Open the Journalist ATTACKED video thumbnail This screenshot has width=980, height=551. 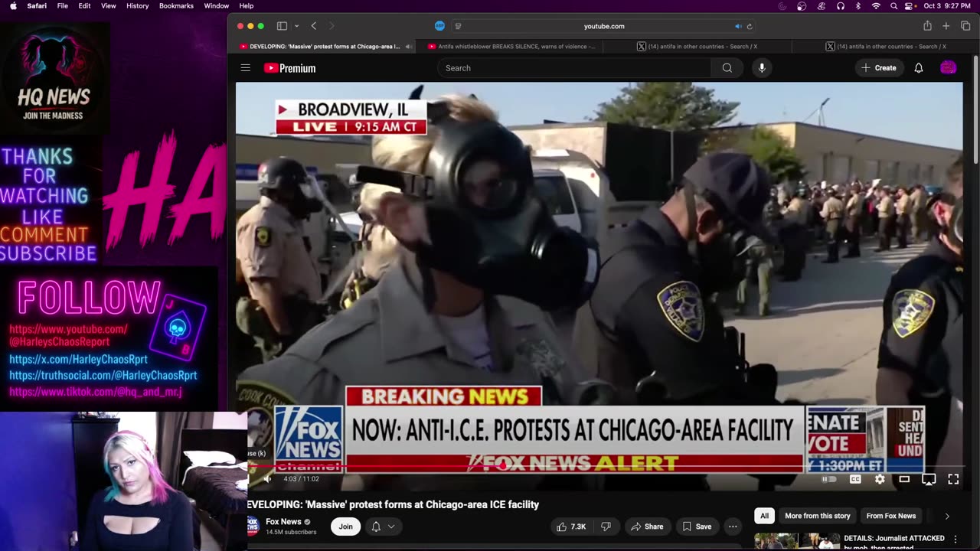click(797, 541)
